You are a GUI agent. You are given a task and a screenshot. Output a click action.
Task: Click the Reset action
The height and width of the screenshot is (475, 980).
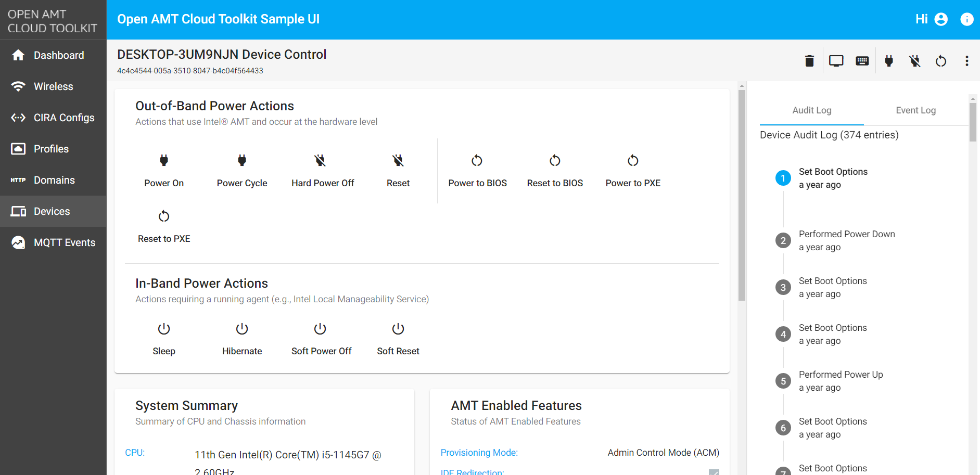point(398,171)
